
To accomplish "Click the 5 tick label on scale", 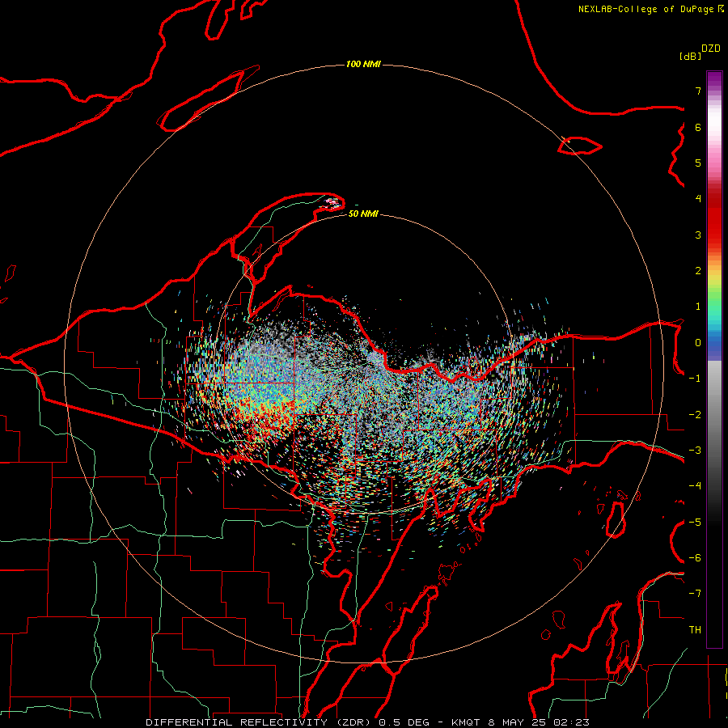I will (698, 163).
